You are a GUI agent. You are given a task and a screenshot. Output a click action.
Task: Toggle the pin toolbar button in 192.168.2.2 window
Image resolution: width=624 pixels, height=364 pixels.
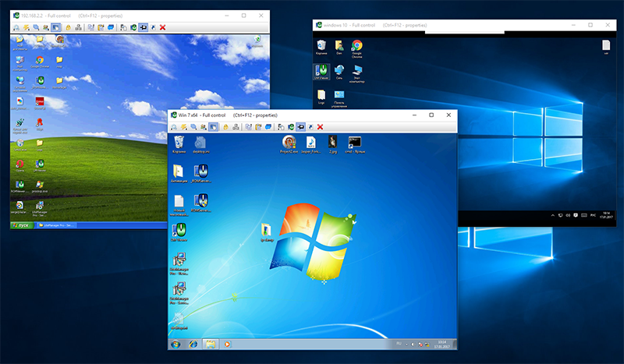coord(143,27)
